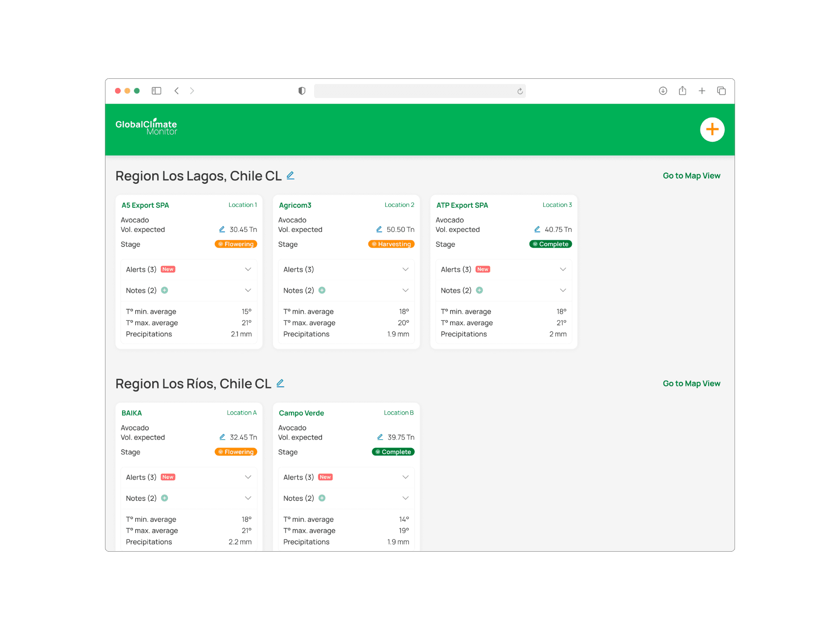Add note to ATP Export SPA
The height and width of the screenshot is (630, 840).
pyautogui.click(x=479, y=290)
